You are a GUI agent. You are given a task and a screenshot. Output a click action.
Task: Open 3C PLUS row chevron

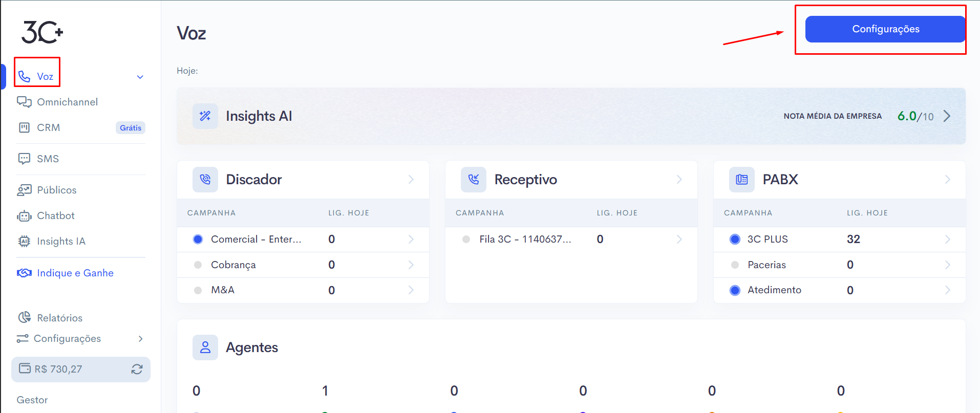pos(948,239)
